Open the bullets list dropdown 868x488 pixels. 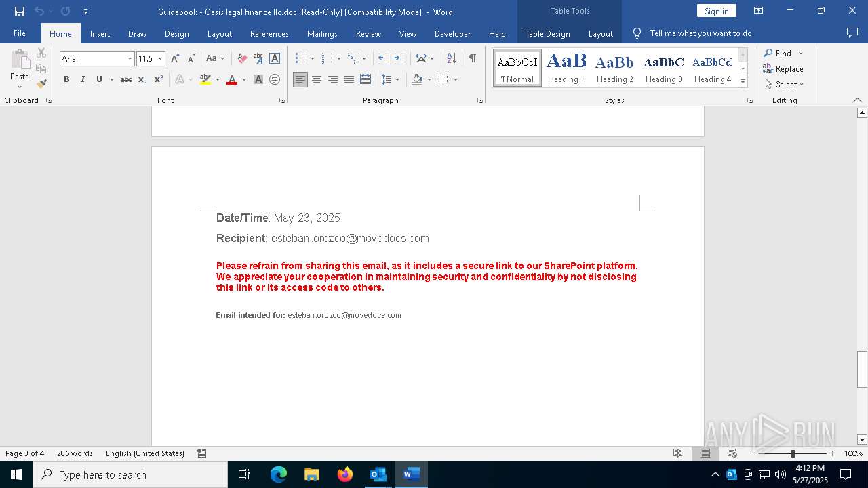(x=313, y=59)
